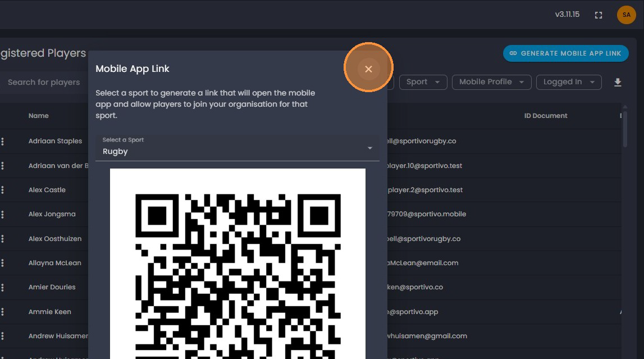Open row menu for Alex Castle
The height and width of the screenshot is (359, 644).
[x=2, y=190]
